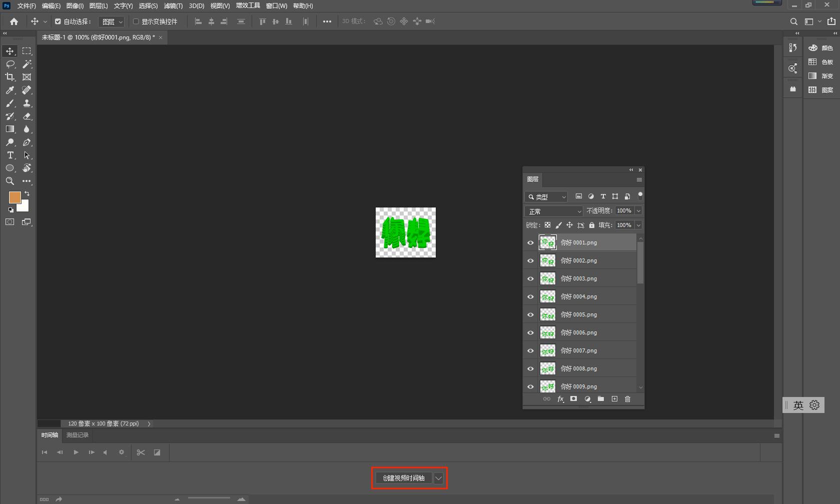840x504 pixels.
Task: Open the blend mode 正常 dropdown
Action: pyautogui.click(x=553, y=211)
